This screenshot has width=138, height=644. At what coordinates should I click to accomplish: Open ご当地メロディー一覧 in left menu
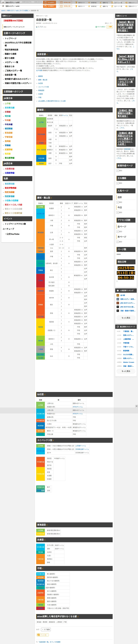click(x=13, y=71)
